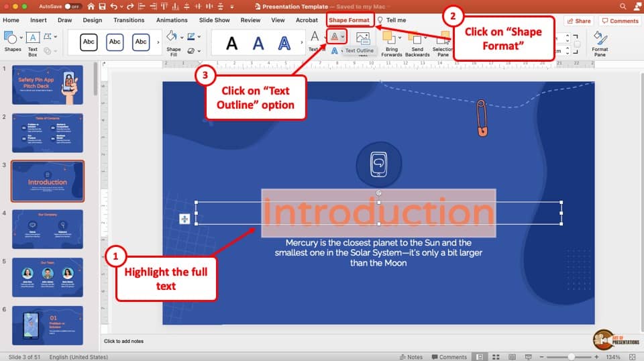Click the Send Backwards icon
Screen dimensions: 644x361
click(x=415, y=38)
